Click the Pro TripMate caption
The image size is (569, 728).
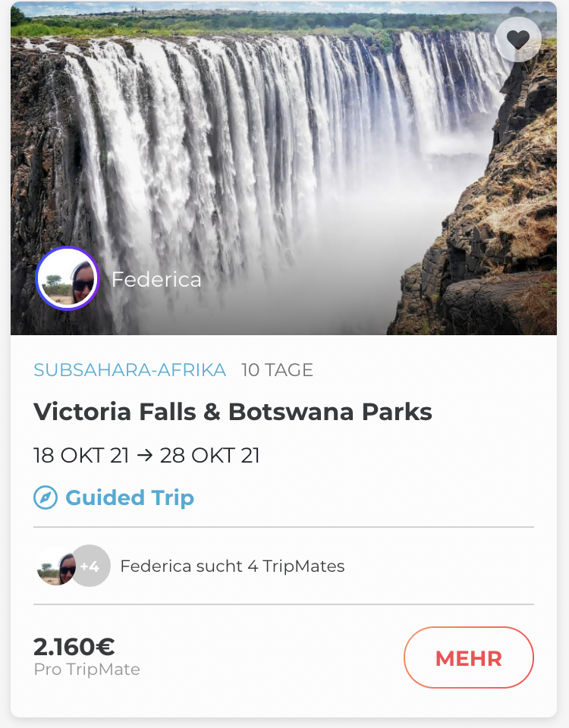[x=86, y=670]
